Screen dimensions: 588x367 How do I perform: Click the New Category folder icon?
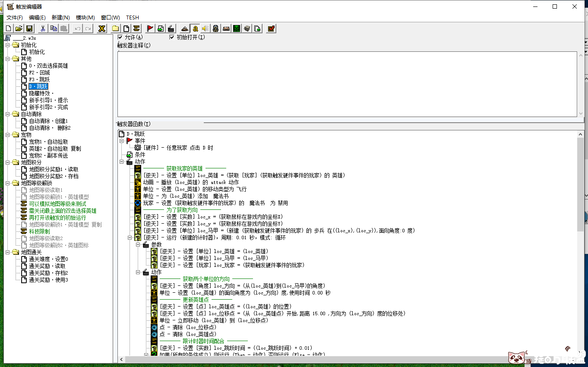(115, 28)
